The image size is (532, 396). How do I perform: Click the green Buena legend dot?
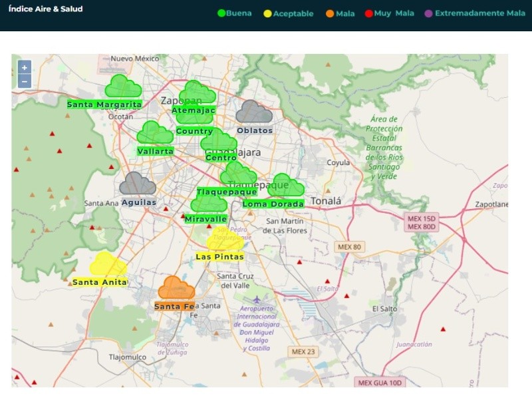coord(222,13)
